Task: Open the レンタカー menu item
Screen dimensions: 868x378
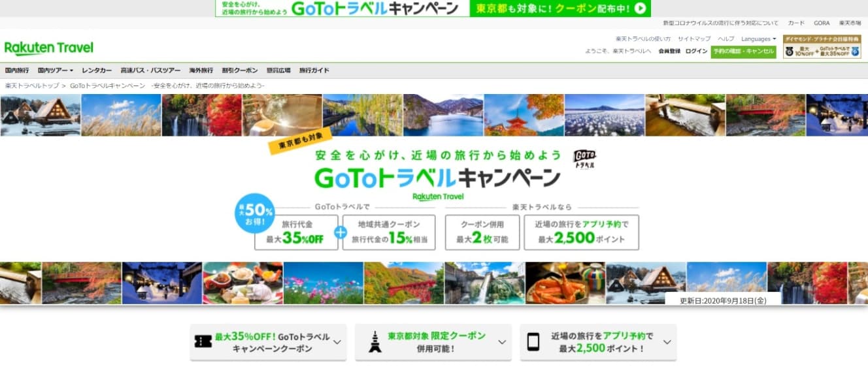Action: (x=97, y=70)
